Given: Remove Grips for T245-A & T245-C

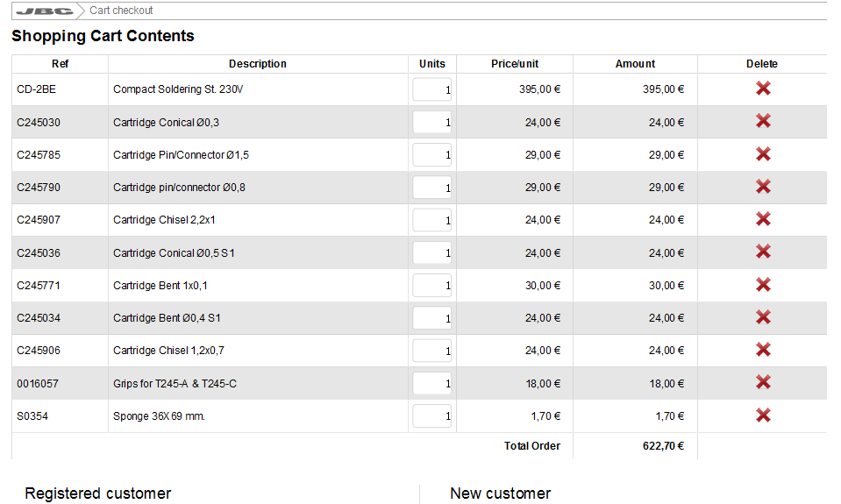Looking at the screenshot, I should tap(763, 382).
